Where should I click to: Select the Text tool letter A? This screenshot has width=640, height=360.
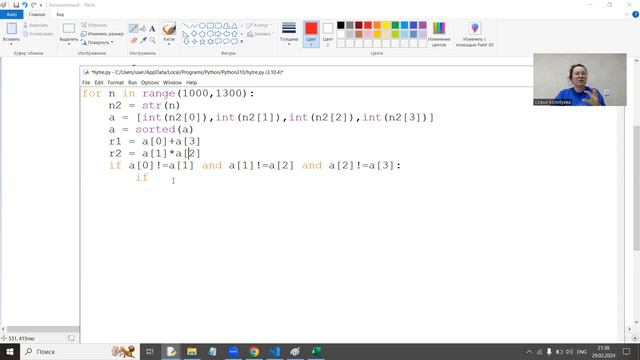click(152, 29)
